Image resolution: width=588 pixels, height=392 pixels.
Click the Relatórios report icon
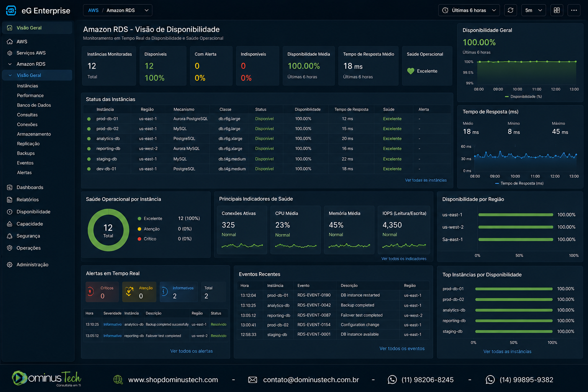(x=10, y=199)
